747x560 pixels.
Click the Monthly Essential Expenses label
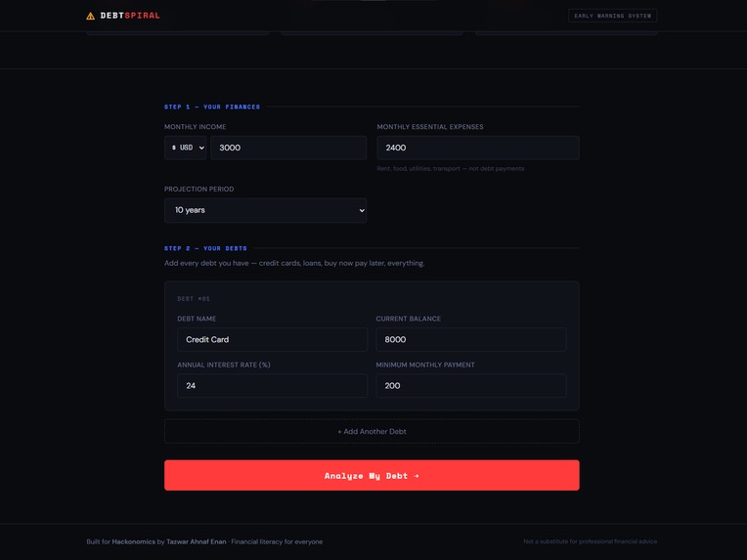(x=430, y=127)
